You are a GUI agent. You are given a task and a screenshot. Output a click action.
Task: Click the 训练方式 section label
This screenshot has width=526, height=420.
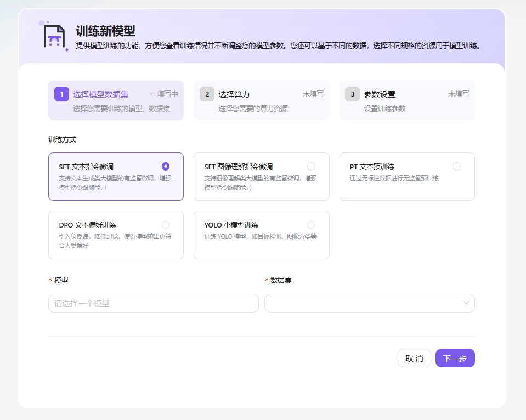pyautogui.click(x=63, y=140)
